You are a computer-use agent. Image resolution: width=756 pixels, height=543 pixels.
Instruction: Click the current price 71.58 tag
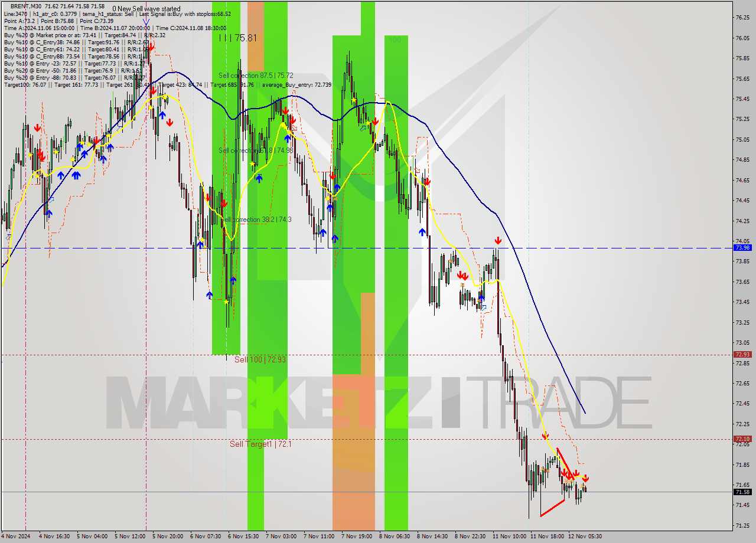pyautogui.click(x=742, y=492)
